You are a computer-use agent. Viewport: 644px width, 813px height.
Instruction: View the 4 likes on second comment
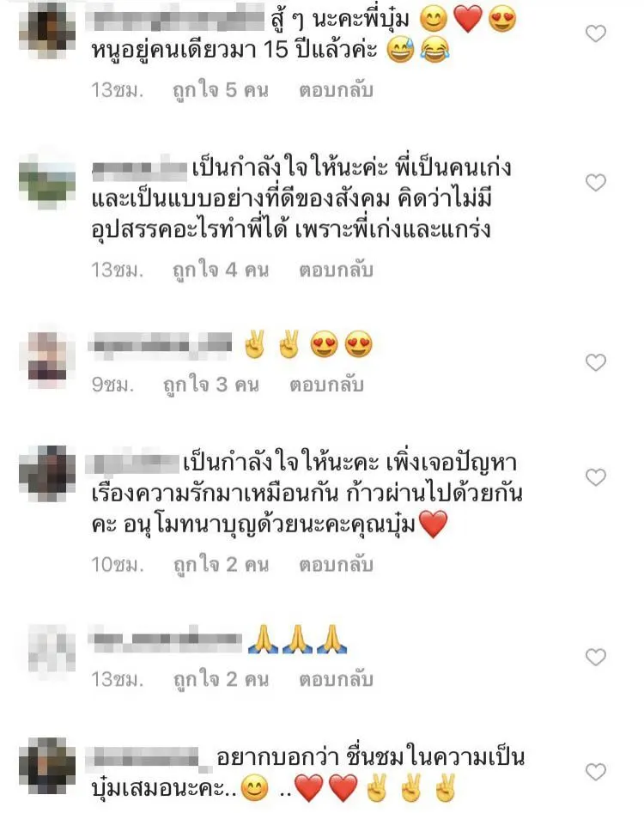pyautogui.click(x=221, y=270)
